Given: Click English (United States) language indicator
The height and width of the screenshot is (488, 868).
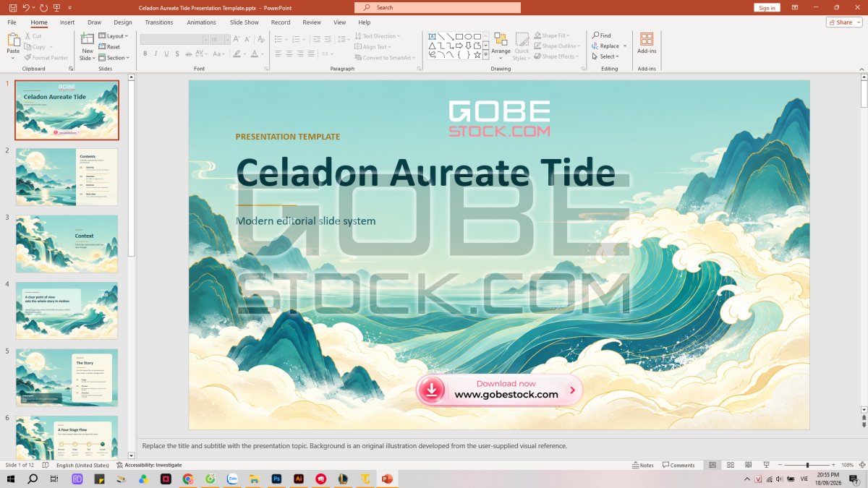Looking at the screenshot, I should (82, 465).
